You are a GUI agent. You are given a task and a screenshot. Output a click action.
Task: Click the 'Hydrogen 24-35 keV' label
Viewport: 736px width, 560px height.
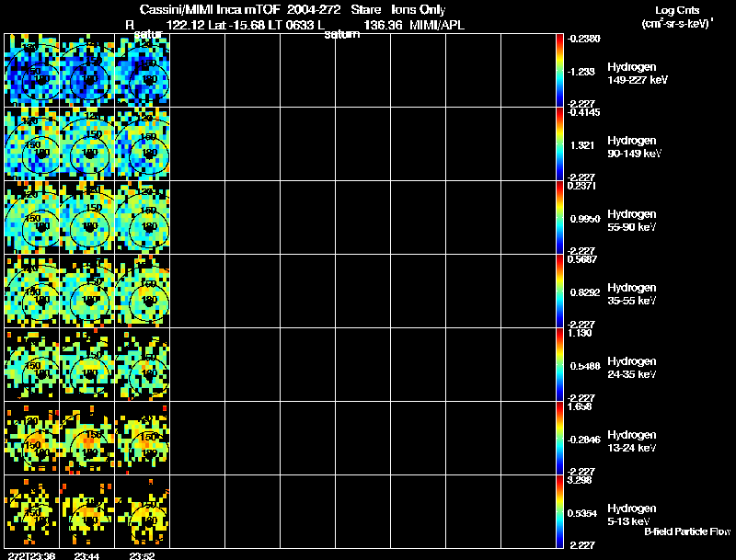click(x=632, y=368)
